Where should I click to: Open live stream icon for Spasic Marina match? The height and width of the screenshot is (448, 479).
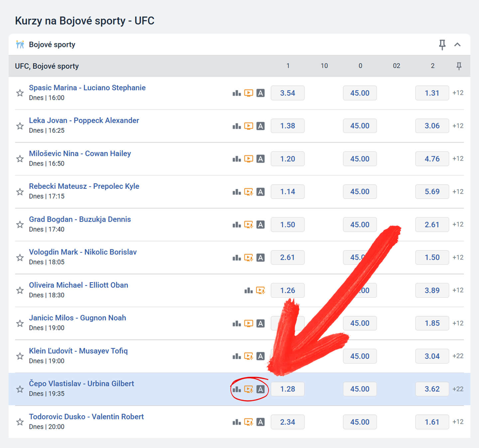tap(248, 93)
